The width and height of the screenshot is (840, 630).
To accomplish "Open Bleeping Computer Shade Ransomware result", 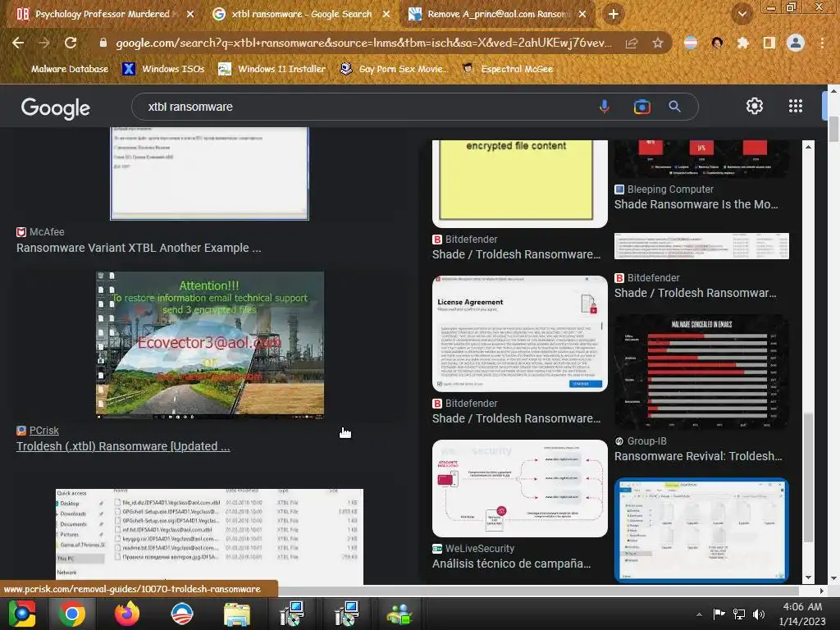I will click(696, 204).
